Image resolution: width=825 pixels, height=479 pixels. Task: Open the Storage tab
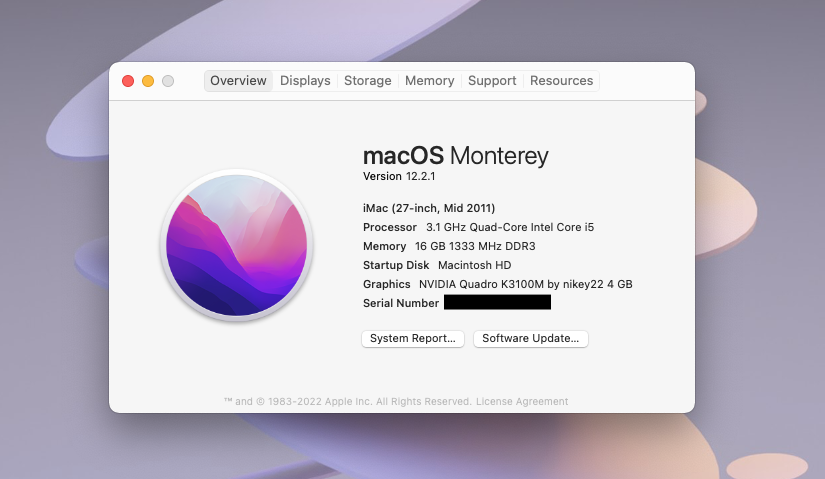pos(367,81)
